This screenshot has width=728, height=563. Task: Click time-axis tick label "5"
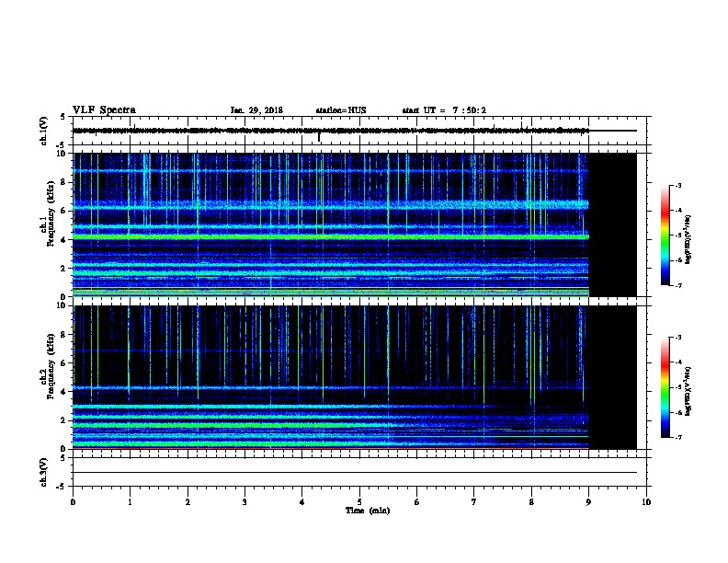[x=359, y=502]
